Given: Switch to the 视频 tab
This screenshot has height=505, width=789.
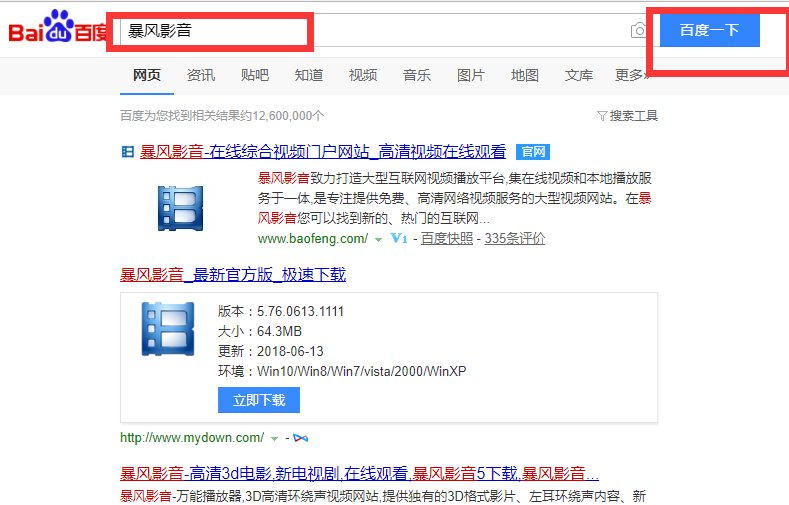Looking at the screenshot, I should 363,75.
